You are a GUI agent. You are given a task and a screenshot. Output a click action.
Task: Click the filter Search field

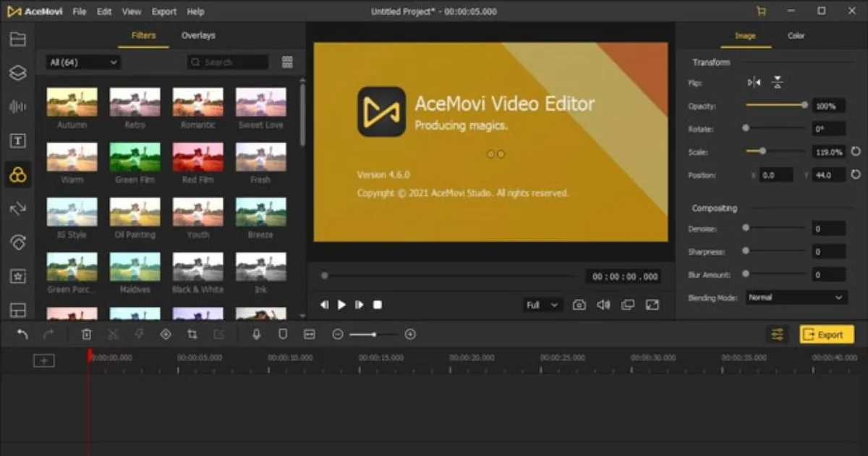pos(228,62)
